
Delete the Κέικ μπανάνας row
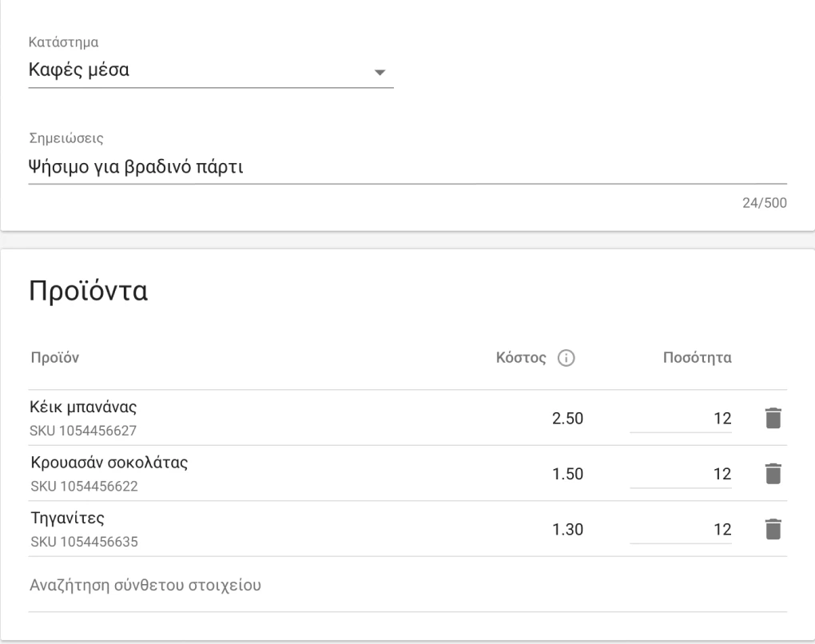click(771, 418)
